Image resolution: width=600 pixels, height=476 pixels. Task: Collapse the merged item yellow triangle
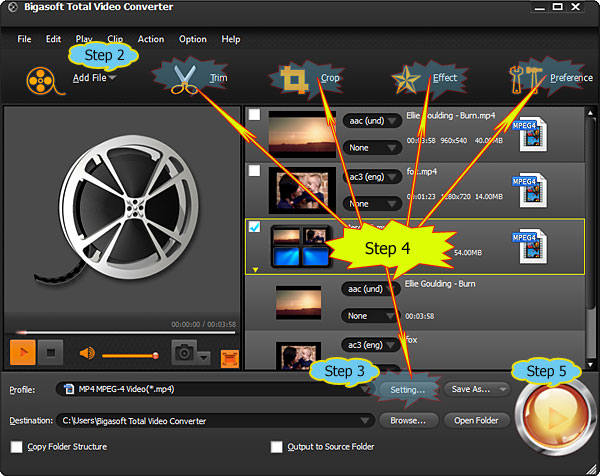pyautogui.click(x=255, y=270)
